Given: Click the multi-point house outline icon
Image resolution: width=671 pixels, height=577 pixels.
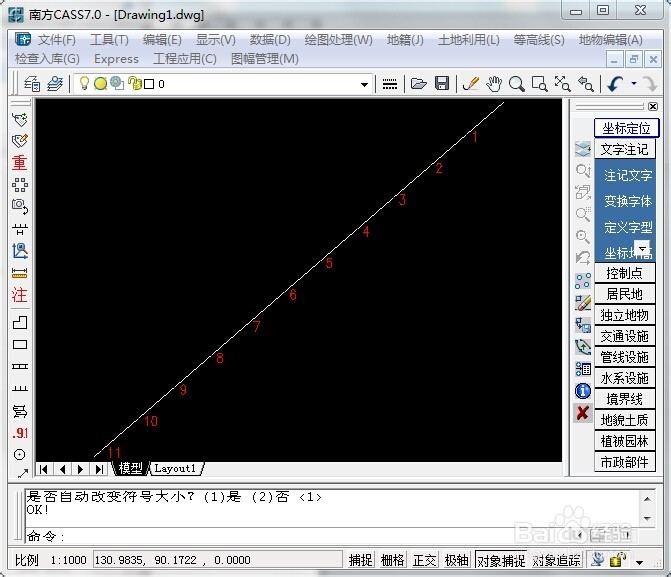Looking at the screenshot, I should pyautogui.click(x=20, y=322).
